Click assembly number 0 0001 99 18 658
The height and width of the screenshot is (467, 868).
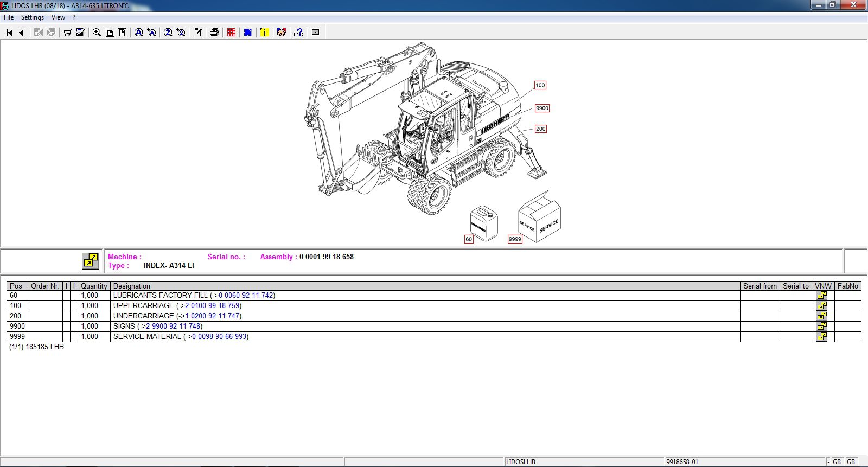click(327, 257)
